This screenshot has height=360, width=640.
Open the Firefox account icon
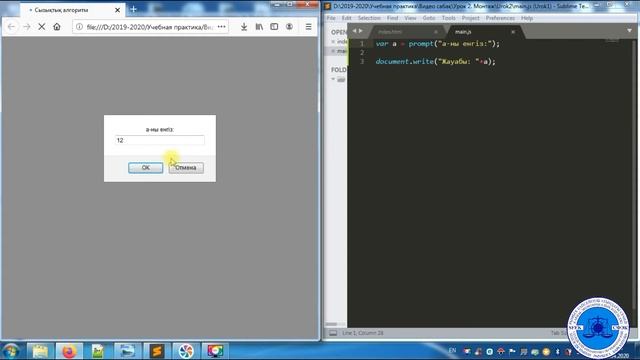pyautogui.click(x=289, y=27)
